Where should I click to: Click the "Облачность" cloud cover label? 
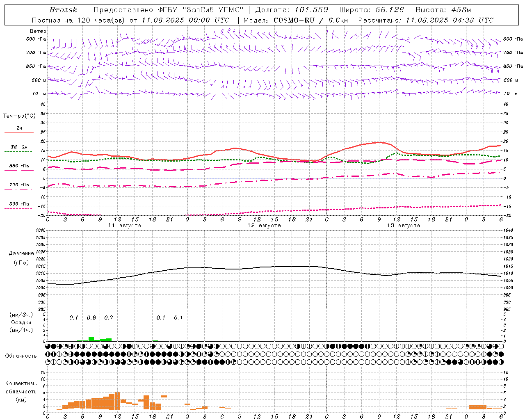(21, 356)
